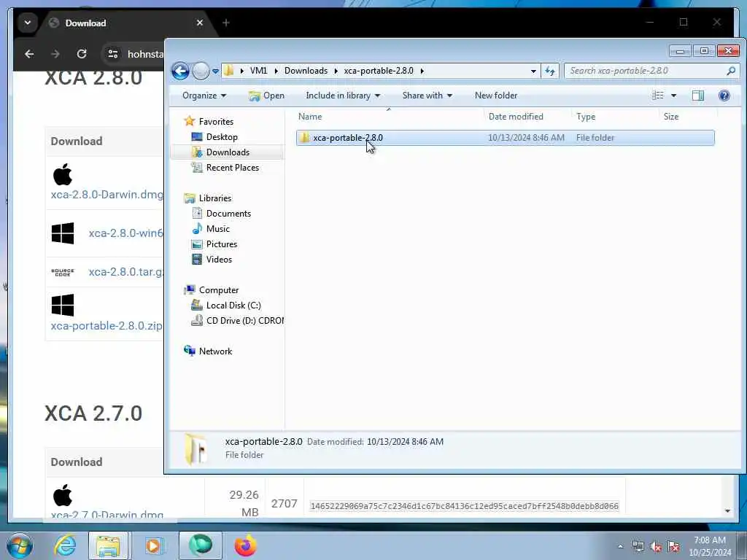Change your view icon button
Screen dimensions: 747x560
click(658, 96)
